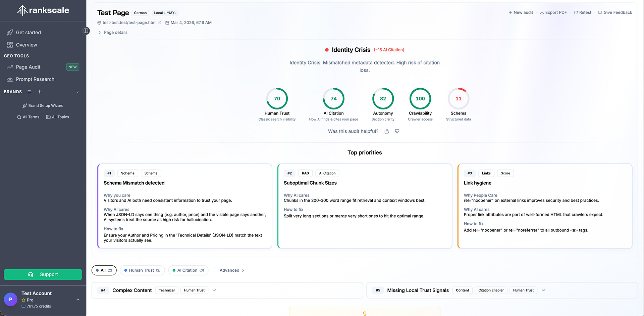This screenshot has height=316, width=644.
Task: Toggle the Human Trust filter pill
Action: [142, 270]
